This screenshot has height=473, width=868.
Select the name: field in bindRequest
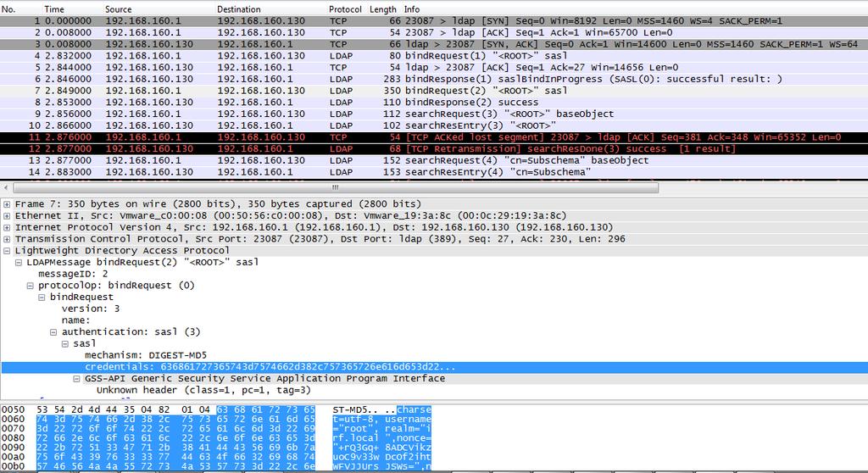[75, 320]
